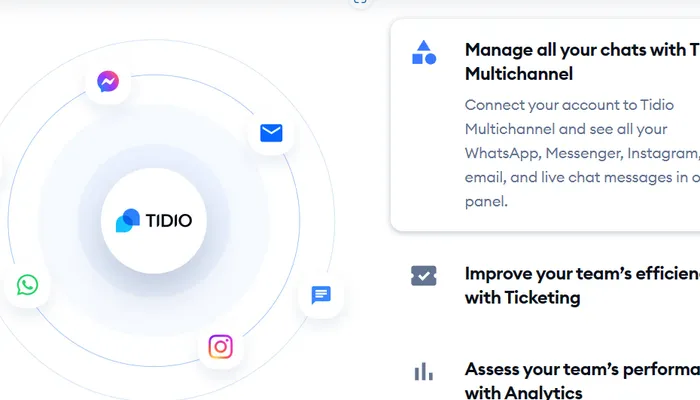This screenshot has height=400, width=700.
Task: Click the Ticketing ticket icon
Action: (x=424, y=276)
